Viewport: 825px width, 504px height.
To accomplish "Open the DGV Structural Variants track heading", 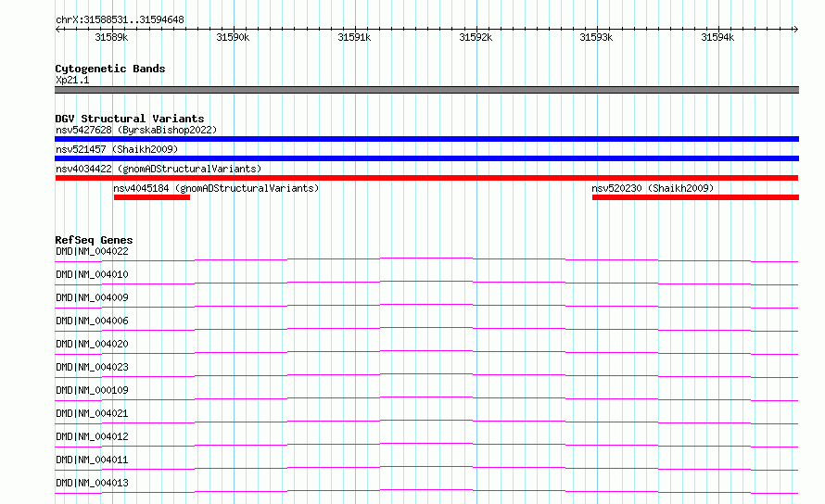I will coord(130,119).
